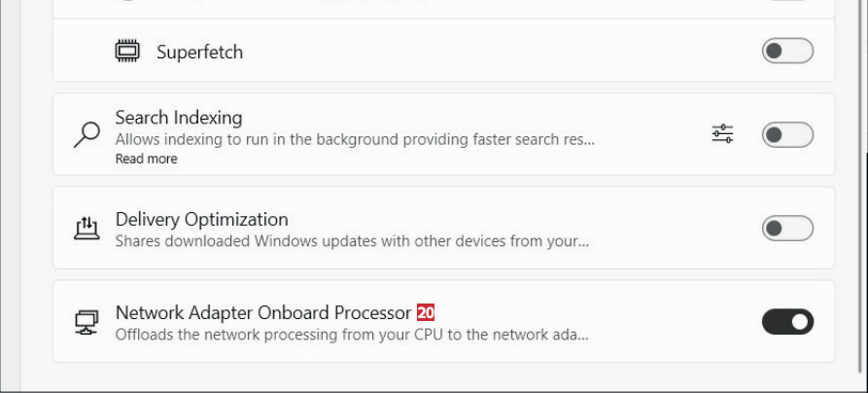Screen dimensions: 868x393
Task: Disable Network Adapter Onboard Processor toggle
Action: [786, 322]
